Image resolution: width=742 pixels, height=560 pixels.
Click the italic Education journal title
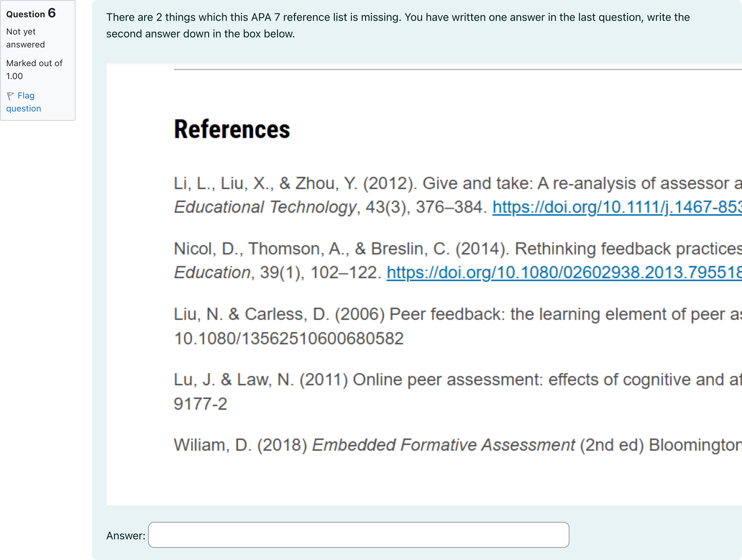pyautogui.click(x=212, y=272)
